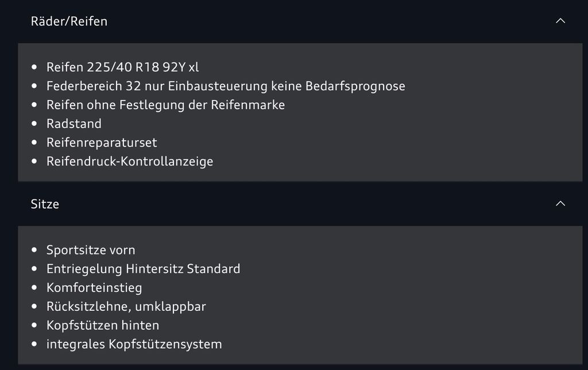The image size is (588, 370).
Task: Click bullet beside Komforteinstieg
Action: [34, 288]
